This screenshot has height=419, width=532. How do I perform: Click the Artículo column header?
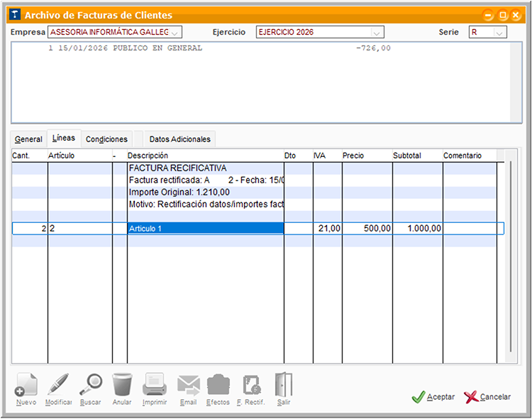click(80, 156)
